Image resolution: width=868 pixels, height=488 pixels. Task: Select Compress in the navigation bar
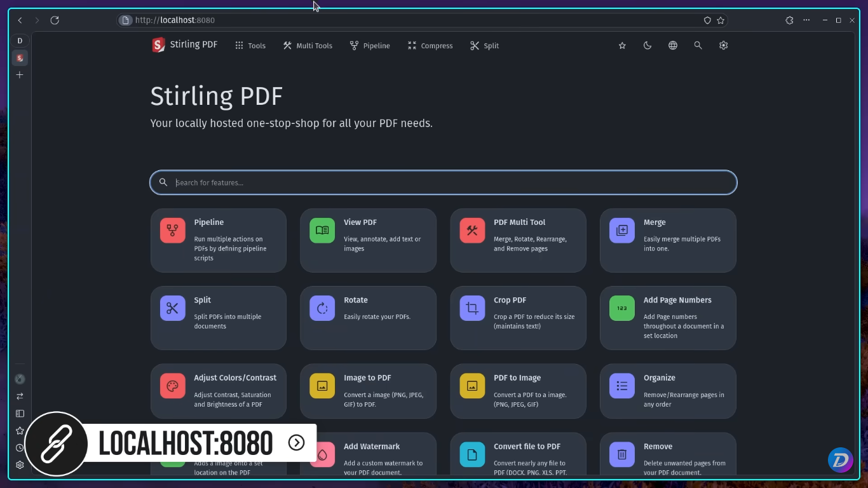pyautogui.click(x=430, y=45)
